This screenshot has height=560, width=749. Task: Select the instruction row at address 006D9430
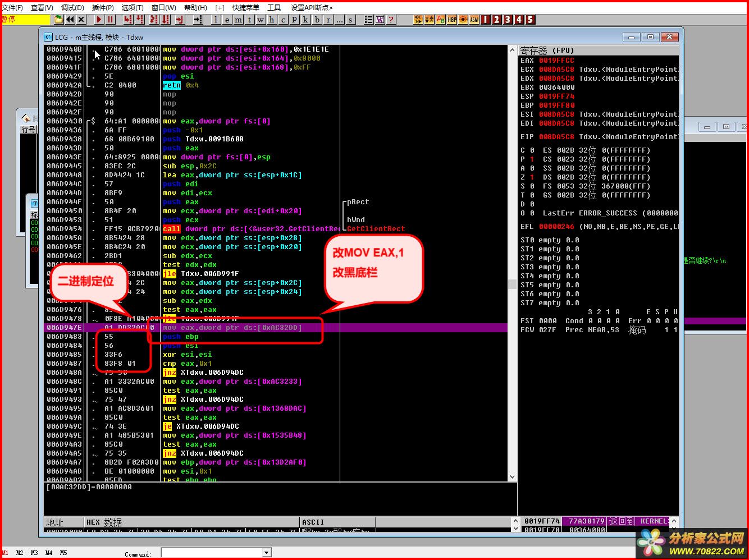click(276, 121)
